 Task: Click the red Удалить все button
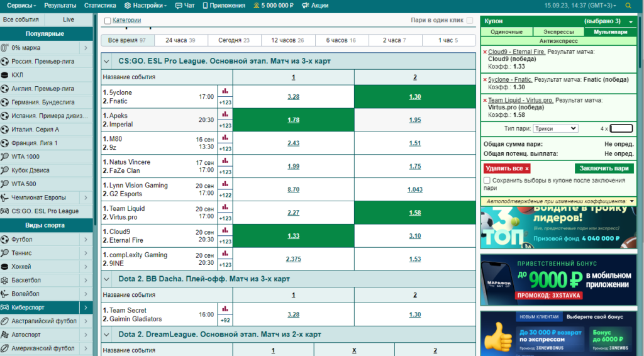[x=507, y=169]
